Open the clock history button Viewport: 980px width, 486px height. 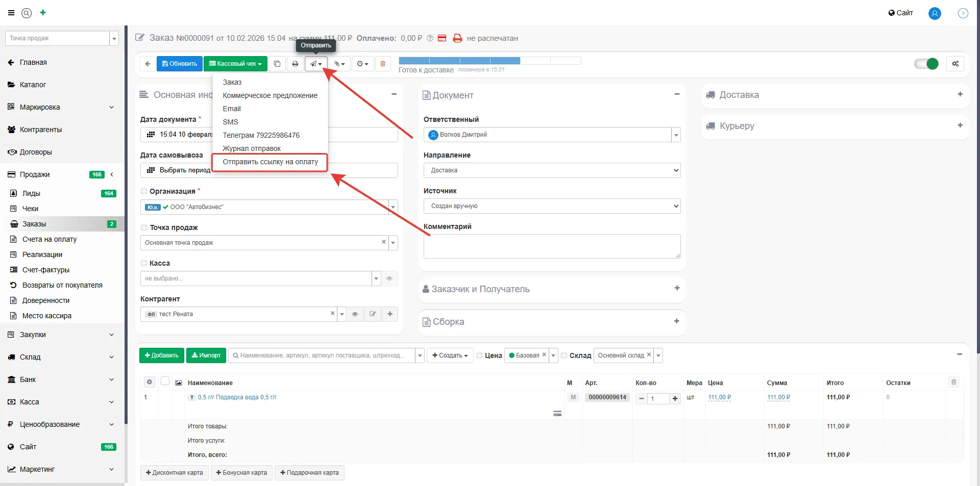pos(362,64)
